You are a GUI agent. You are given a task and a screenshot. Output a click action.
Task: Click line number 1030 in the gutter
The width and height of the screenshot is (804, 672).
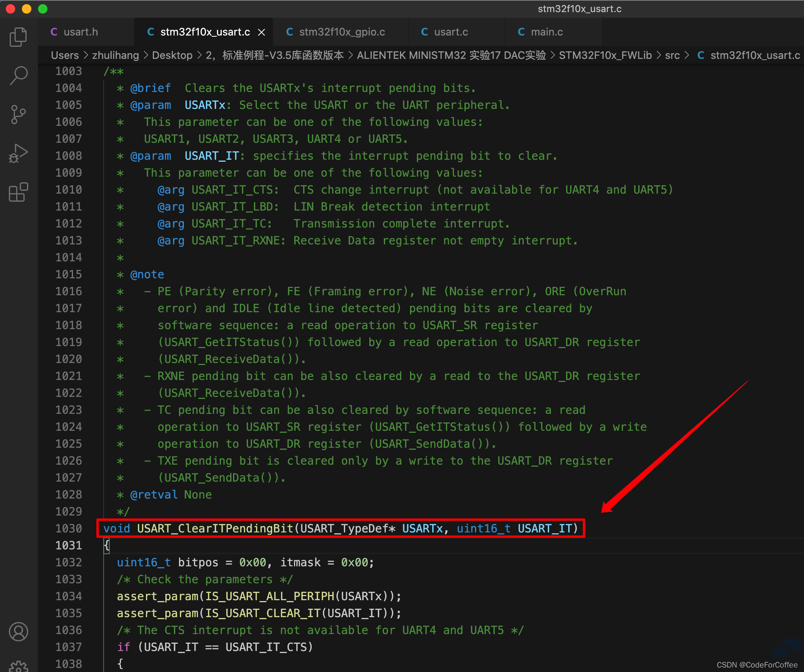coord(69,528)
